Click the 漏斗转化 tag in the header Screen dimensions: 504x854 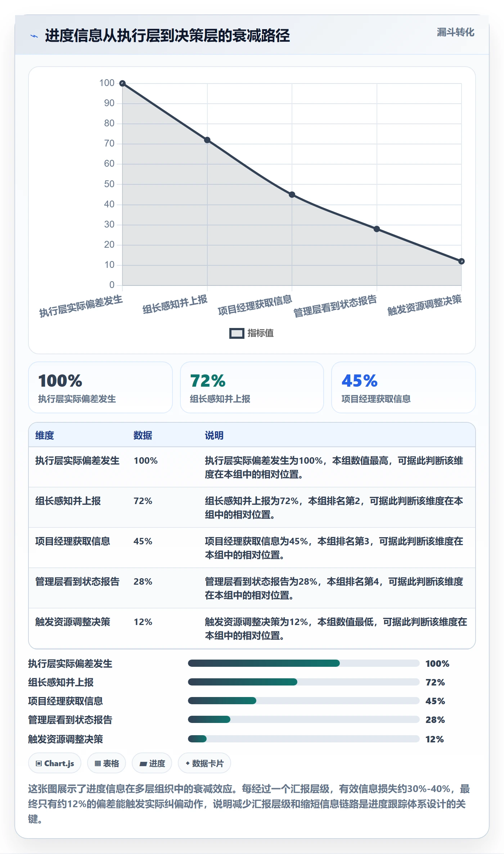pyautogui.click(x=455, y=32)
